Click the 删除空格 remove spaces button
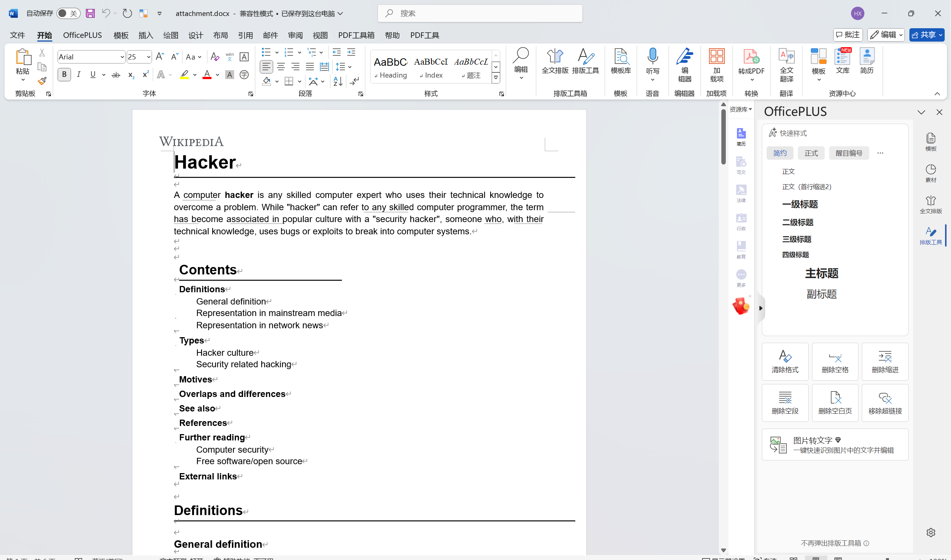 [x=835, y=361]
